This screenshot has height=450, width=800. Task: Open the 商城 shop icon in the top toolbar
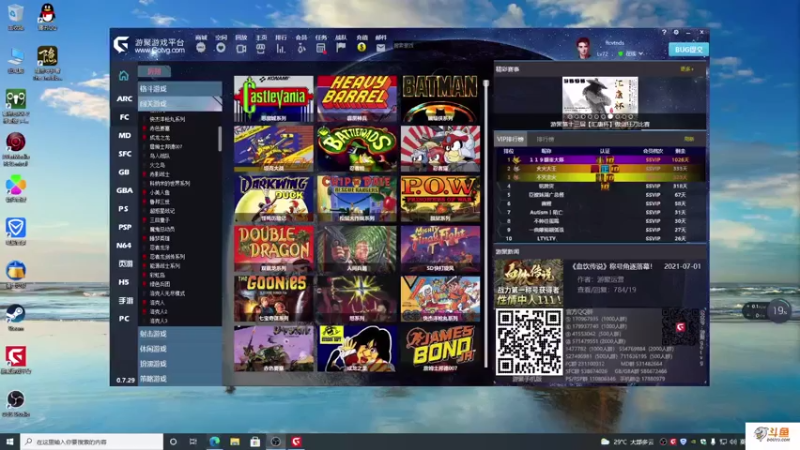[x=201, y=47]
